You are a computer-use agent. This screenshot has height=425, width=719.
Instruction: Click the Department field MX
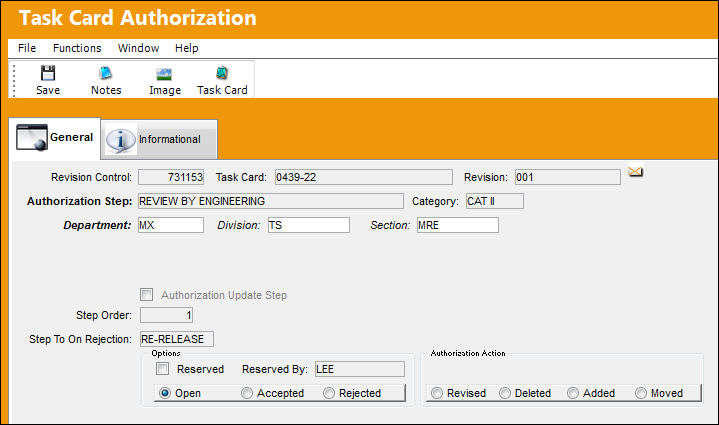171,225
